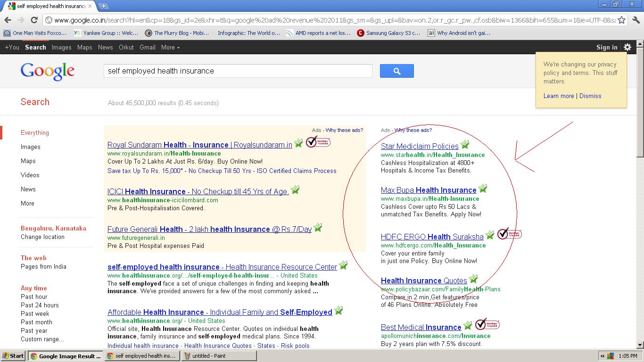Open Max Bupa Health Insurance ad link
This screenshot has width=644, height=362.
[429, 190]
